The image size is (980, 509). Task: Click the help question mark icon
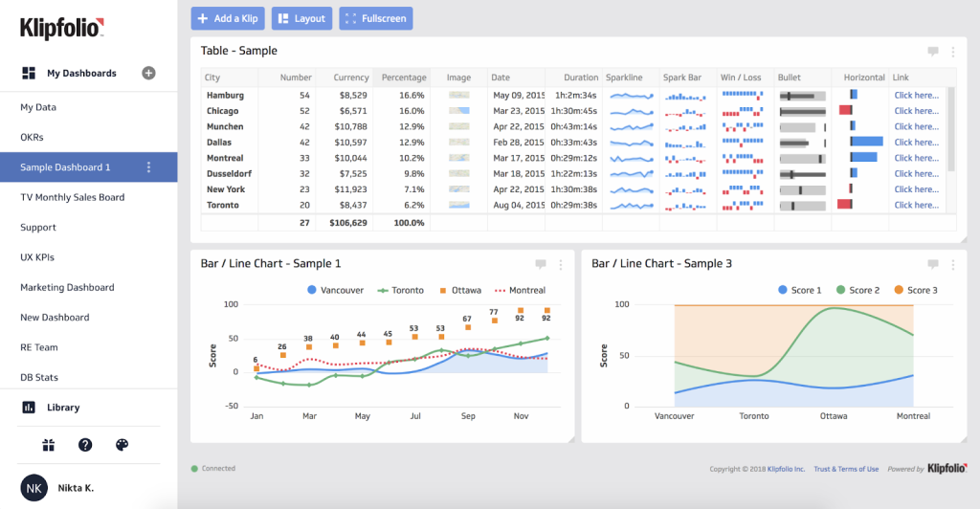(x=85, y=445)
